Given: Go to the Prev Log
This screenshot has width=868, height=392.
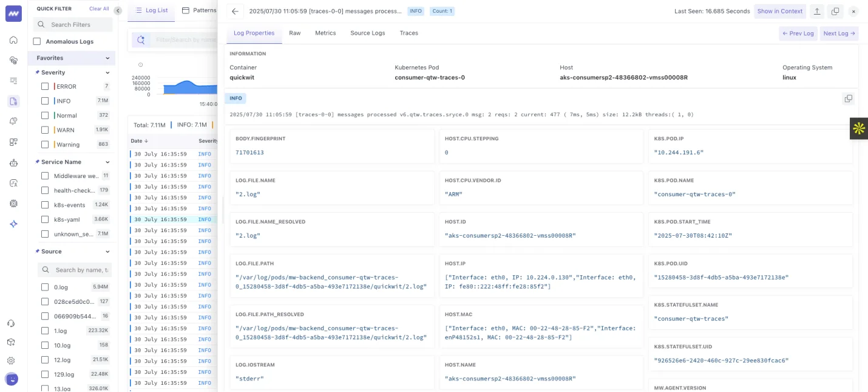Looking at the screenshot, I should point(798,33).
